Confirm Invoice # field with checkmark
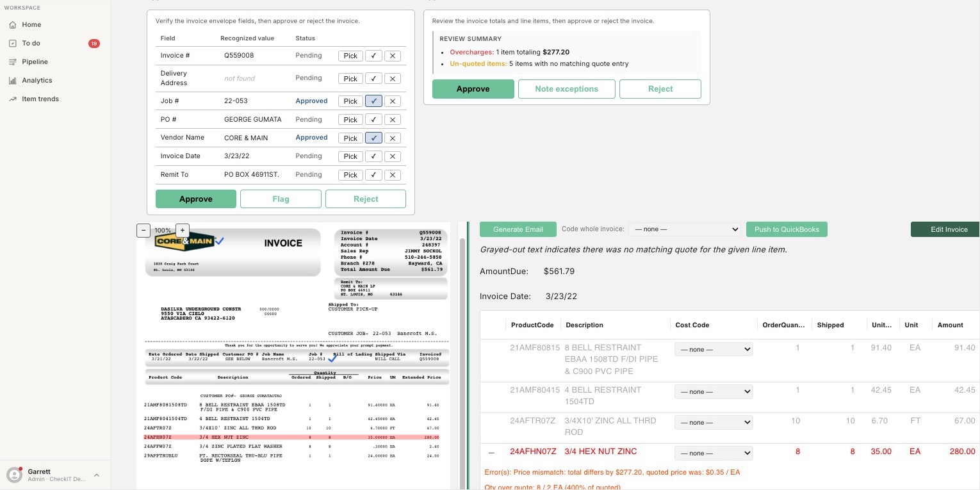This screenshot has width=980, height=490. click(373, 56)
